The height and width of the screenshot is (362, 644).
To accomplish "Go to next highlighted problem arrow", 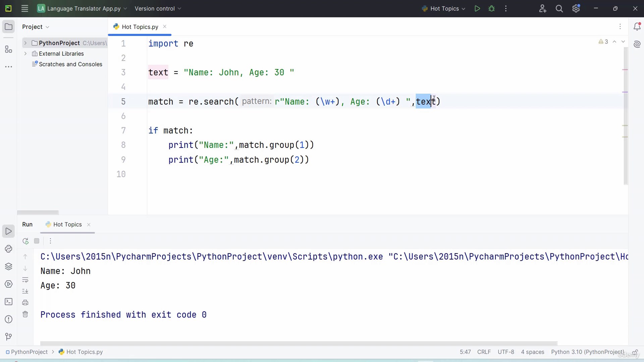I will (623, 42).
